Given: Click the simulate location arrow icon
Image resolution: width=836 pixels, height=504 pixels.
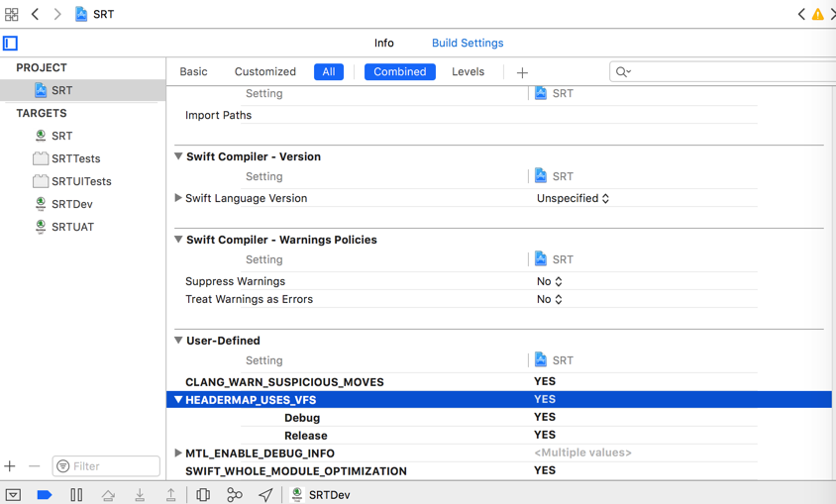Looking at the screenshot, I should [x=265, y=494].
